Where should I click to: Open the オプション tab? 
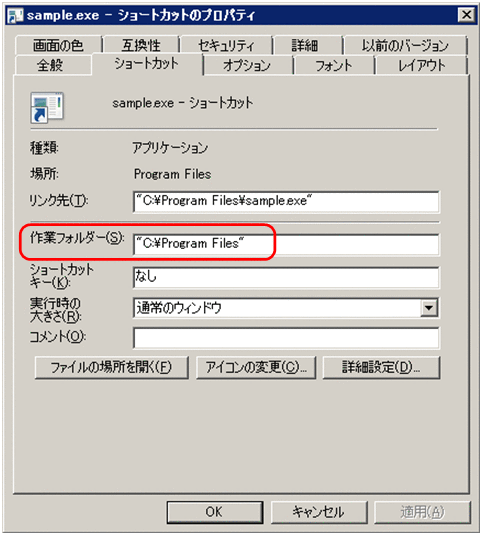point(247,65)
